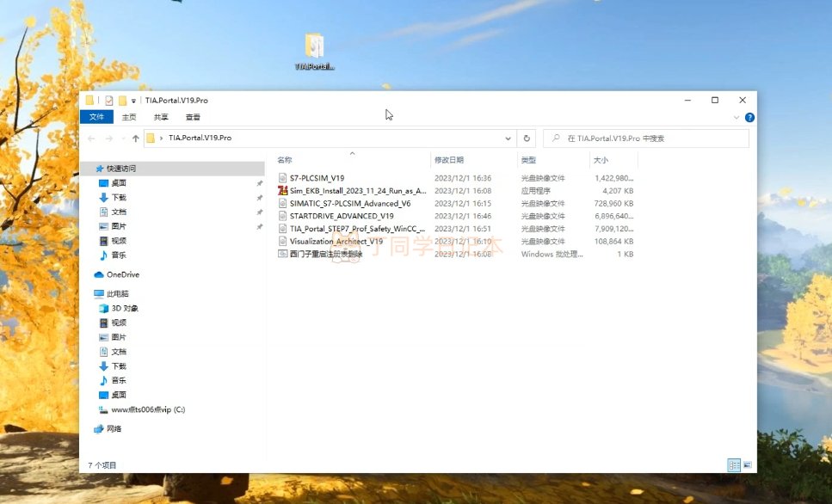Open the help question mark icon
Image resolution: width=832 pixels, height=504 pixels.
749,117
